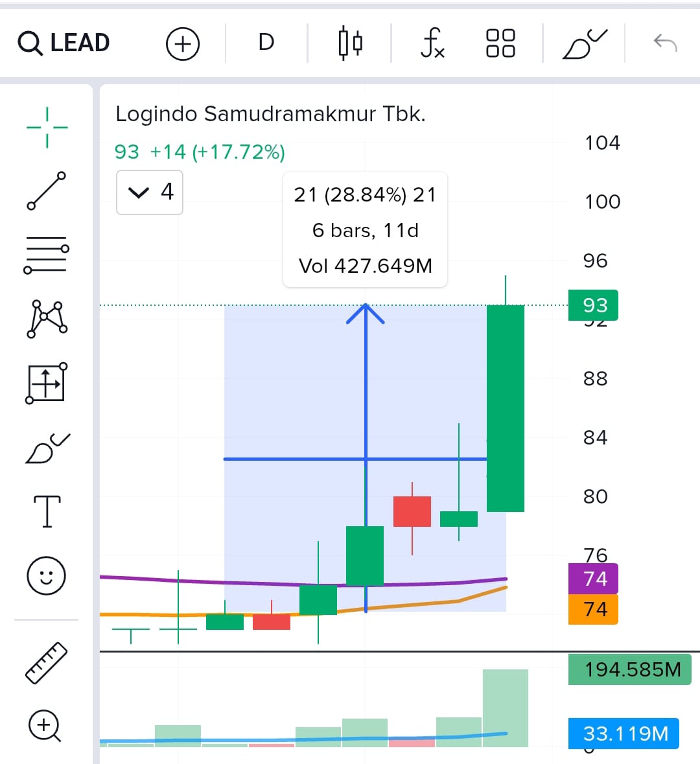The height and width of the screenshot is (764, 700).
Task: Select the crosshair cursor tool
Action: tap(47, 128)
